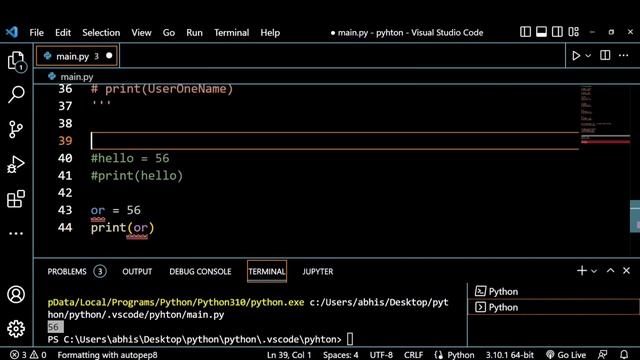Place cursor in terminal prompt line
The image size is (640, 360).
click(x=200, y=339)
